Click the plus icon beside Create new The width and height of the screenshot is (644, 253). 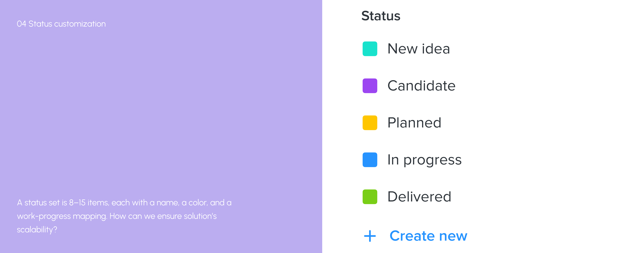coord(370,236)
